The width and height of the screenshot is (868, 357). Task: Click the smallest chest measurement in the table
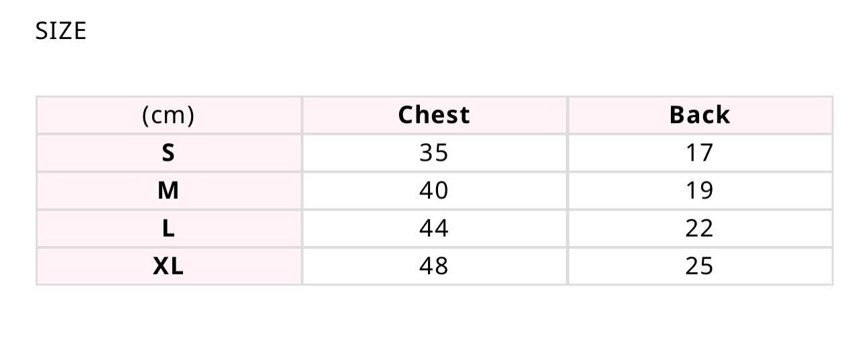coord(434,153)
